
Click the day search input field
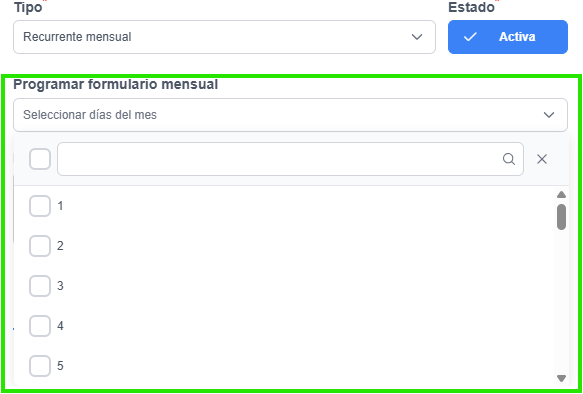click(290, 159)
